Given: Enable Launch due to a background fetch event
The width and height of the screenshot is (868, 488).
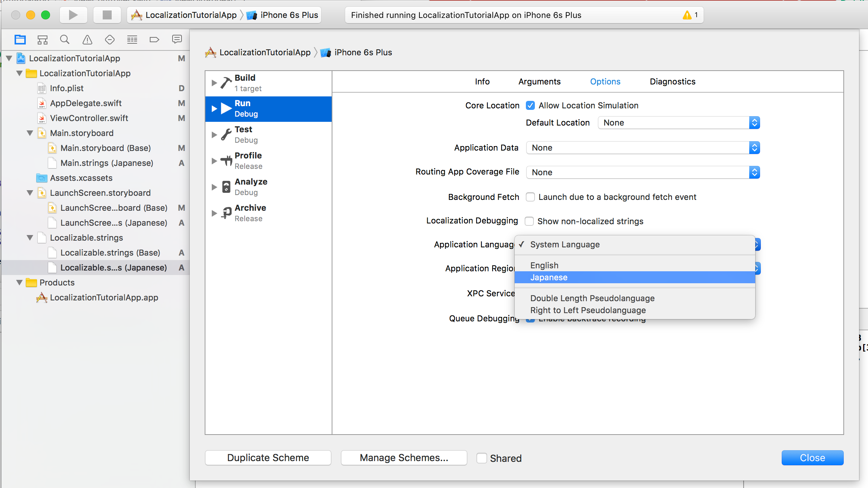Looking at the screenshot, I should coord(530,197).
